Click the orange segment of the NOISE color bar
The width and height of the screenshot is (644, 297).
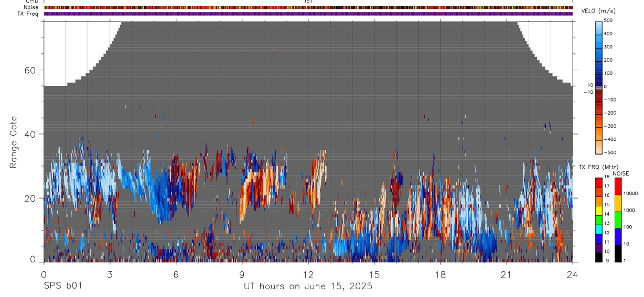[x=618, y=203]
